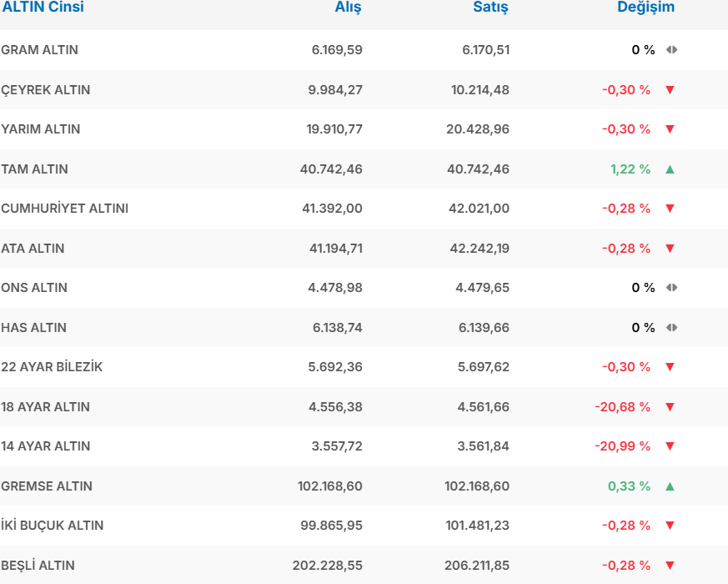Screen dimensions: 728x584
Task: Open the ATA ALTIN row link
Action: click(33, 249)
